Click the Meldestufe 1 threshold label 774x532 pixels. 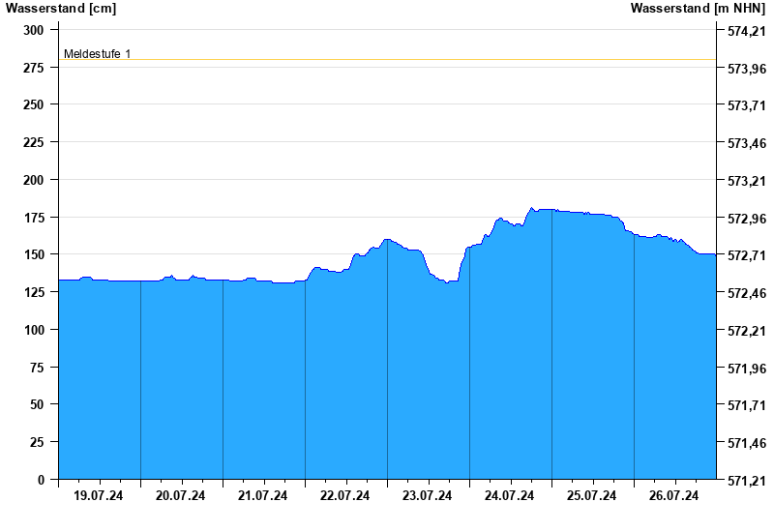click(97, 54)
